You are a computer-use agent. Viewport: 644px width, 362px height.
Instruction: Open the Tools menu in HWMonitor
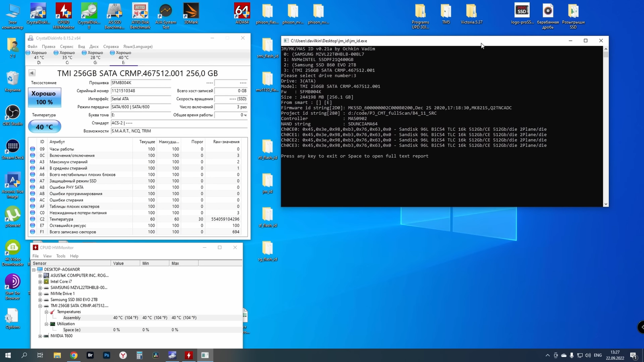tap(61, 256)
